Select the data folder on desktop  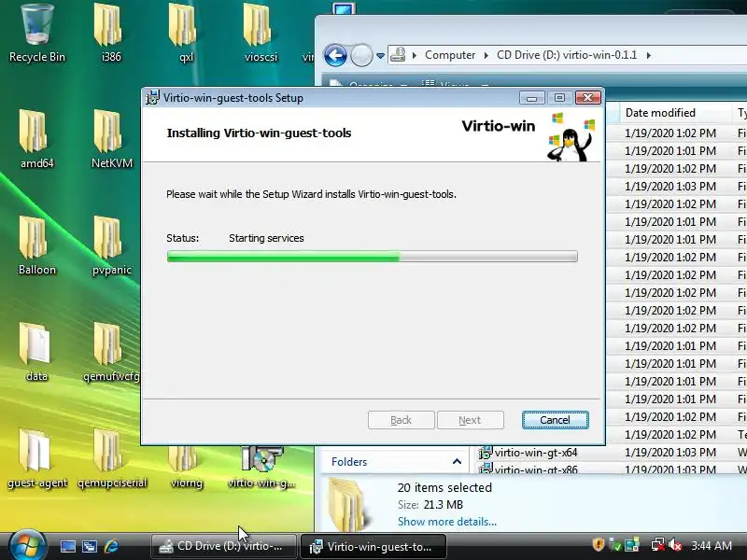point(36,353)
